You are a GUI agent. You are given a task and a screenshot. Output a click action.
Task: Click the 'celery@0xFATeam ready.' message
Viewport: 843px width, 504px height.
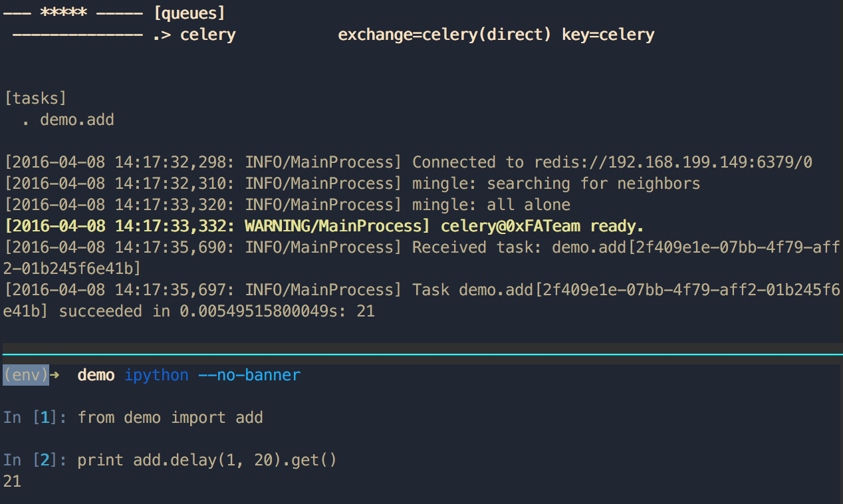542,226
